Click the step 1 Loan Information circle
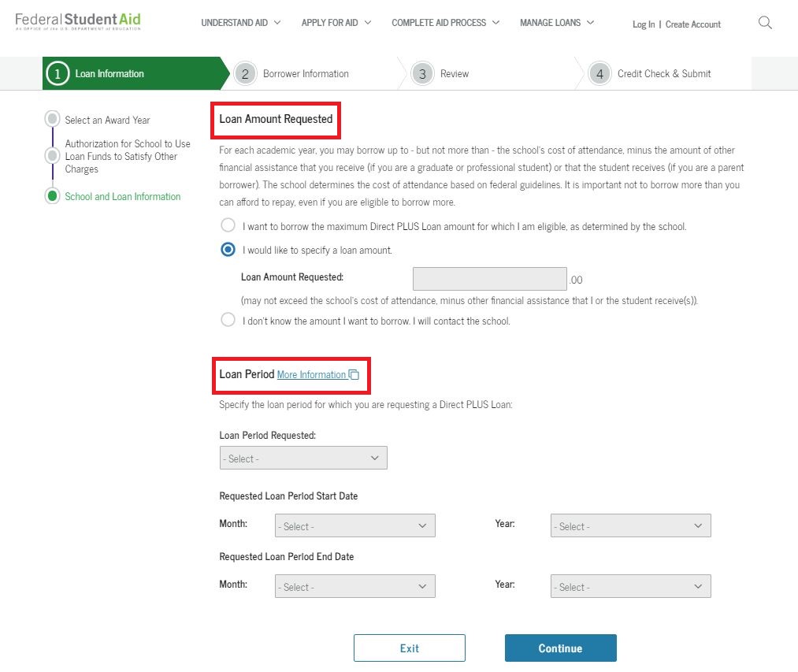 pos(58,74)
